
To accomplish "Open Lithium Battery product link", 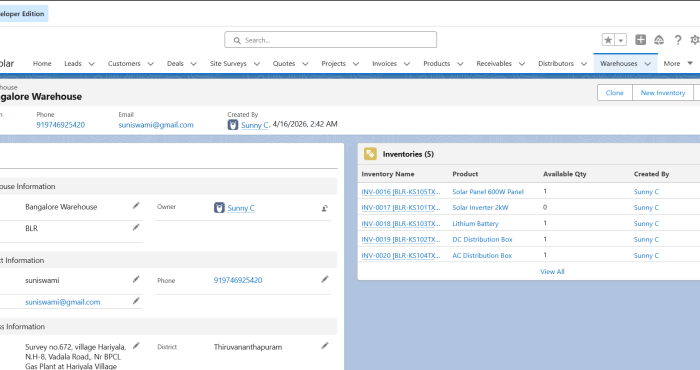I will coord(475,224).
